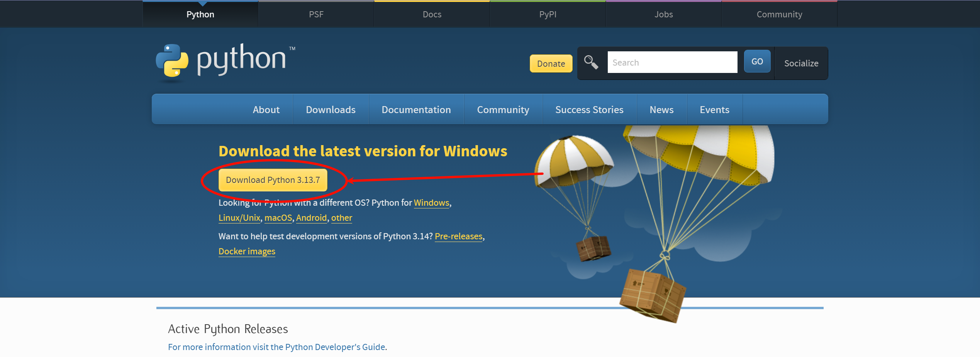Open the Socialize menu
Screen dimensions: 980x357
point(801,63)
